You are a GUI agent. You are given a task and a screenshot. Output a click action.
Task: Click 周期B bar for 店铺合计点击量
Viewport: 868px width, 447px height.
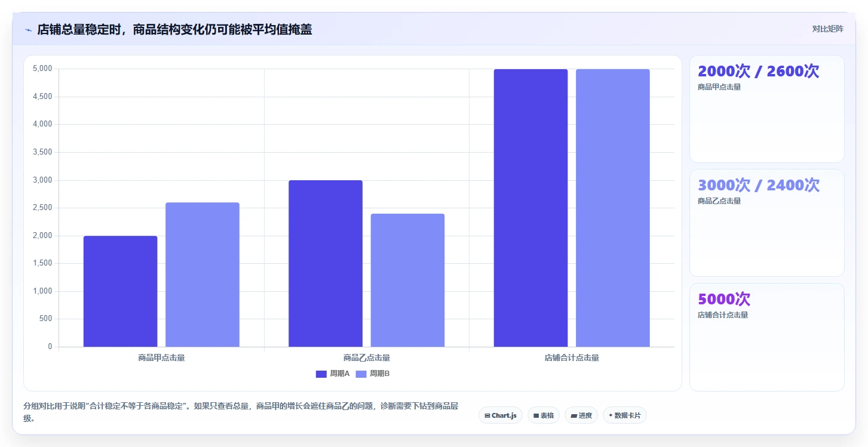click(613, 208)
